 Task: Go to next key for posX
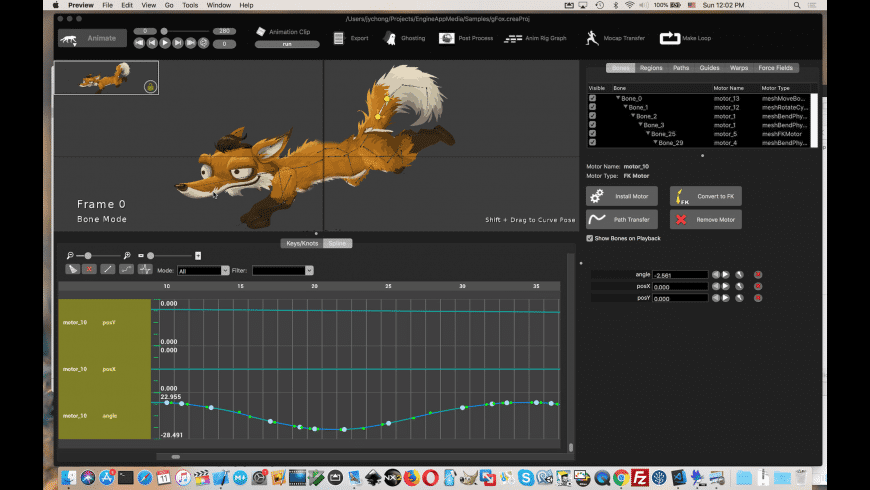pyautogui.click(x=725, y=286)
